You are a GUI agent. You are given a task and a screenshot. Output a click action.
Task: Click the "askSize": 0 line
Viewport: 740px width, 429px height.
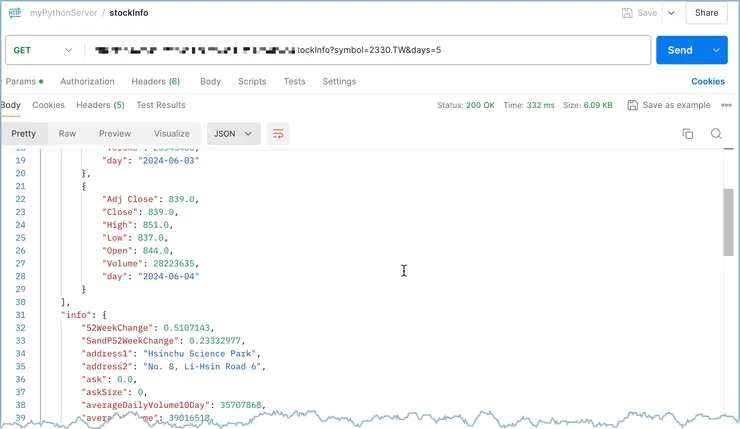pyautogui.click(x=114, y=392)
